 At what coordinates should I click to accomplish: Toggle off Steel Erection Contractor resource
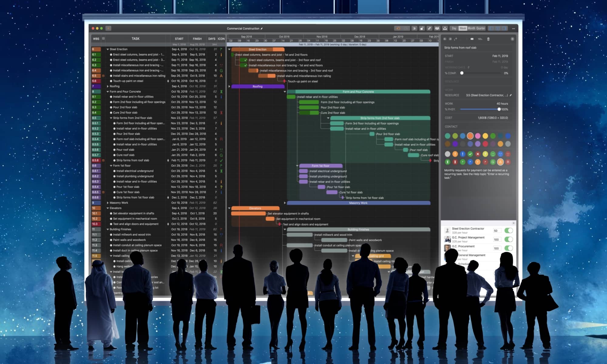coord(509,231)
